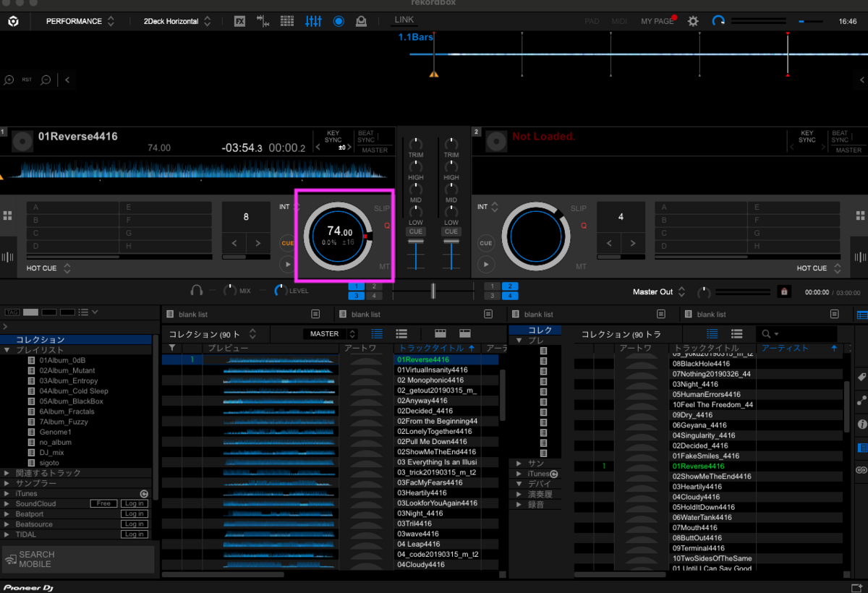The height and width of the screenshot is (593, 868).
Task: Show the mixer panel icon
Action: coord(313,22)
